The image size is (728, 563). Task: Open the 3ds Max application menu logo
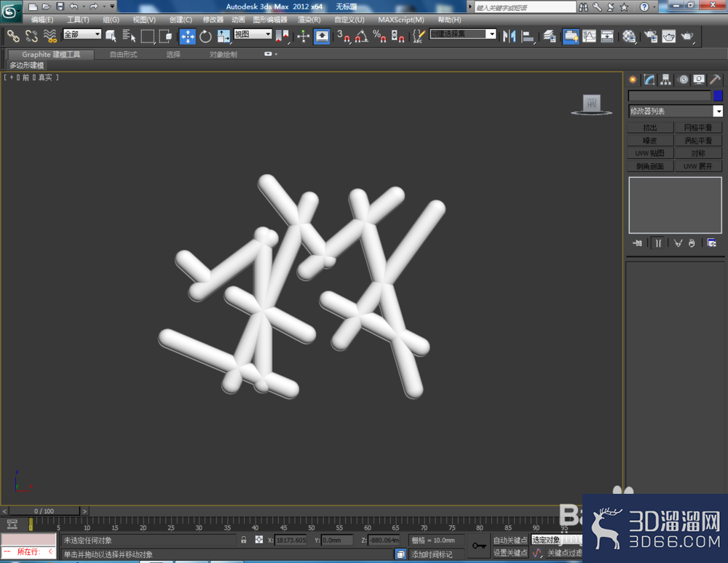[x=10, y=11]
